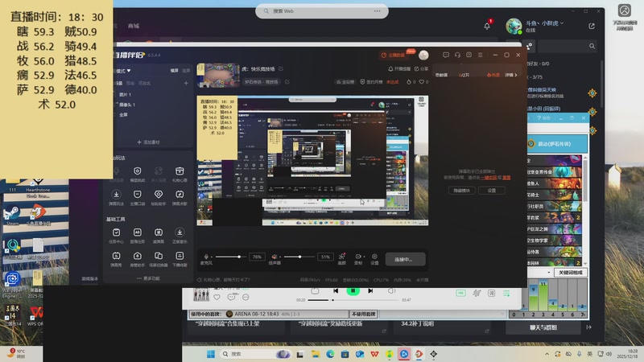This screenshot has height=362, width=644.
Task: Like the song with heart icon in music player
Action: click(217, 297)
